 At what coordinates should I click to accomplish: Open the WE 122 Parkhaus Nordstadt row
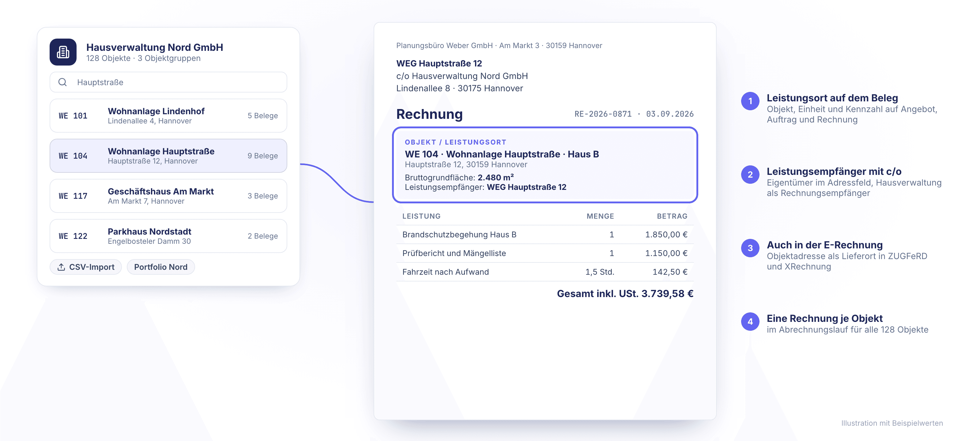[x=168, y=236]
